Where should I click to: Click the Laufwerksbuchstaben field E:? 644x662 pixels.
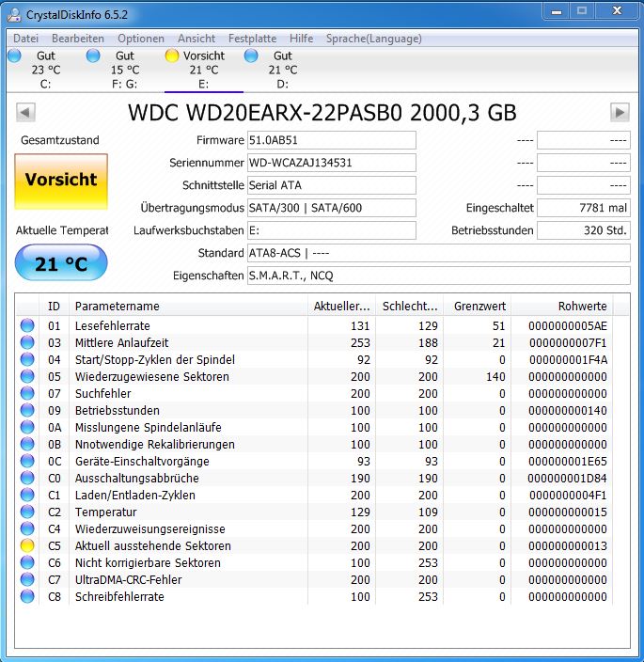click(332, 230)
